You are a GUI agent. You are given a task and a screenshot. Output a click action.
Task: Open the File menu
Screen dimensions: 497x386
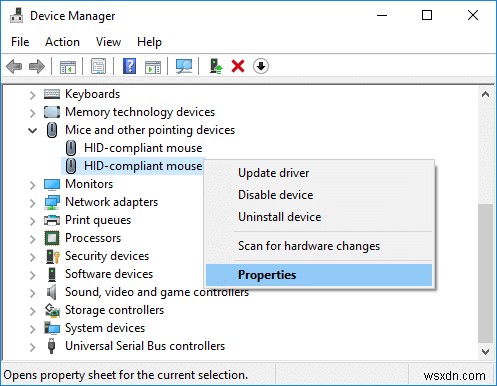pos(20,42)
